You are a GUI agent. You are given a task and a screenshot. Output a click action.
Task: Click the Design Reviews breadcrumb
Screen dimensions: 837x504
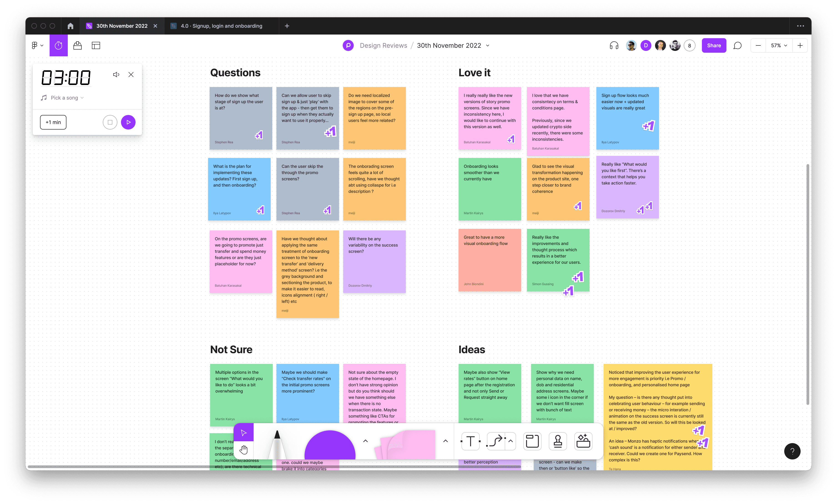[383, 45]
